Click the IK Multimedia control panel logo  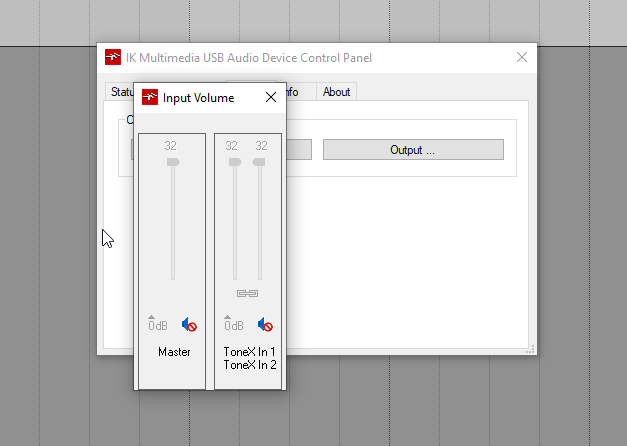pyautogui.click(x=113, y=57)
